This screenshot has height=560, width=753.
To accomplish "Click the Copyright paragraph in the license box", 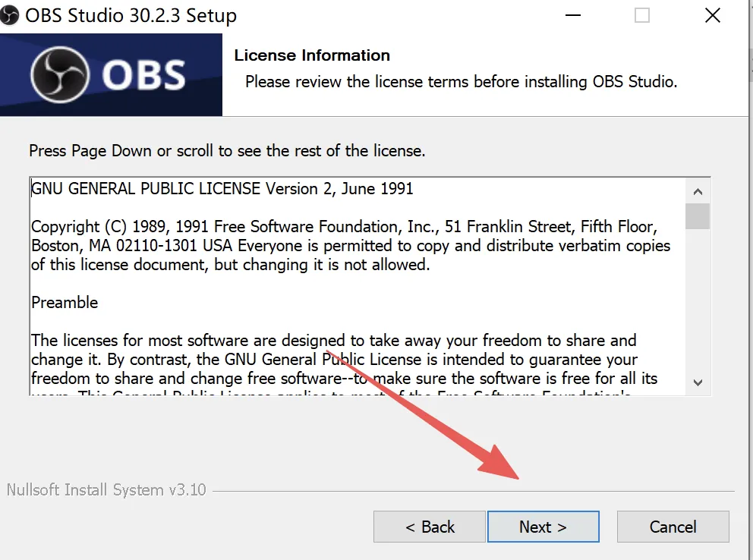I will point(349,246).
